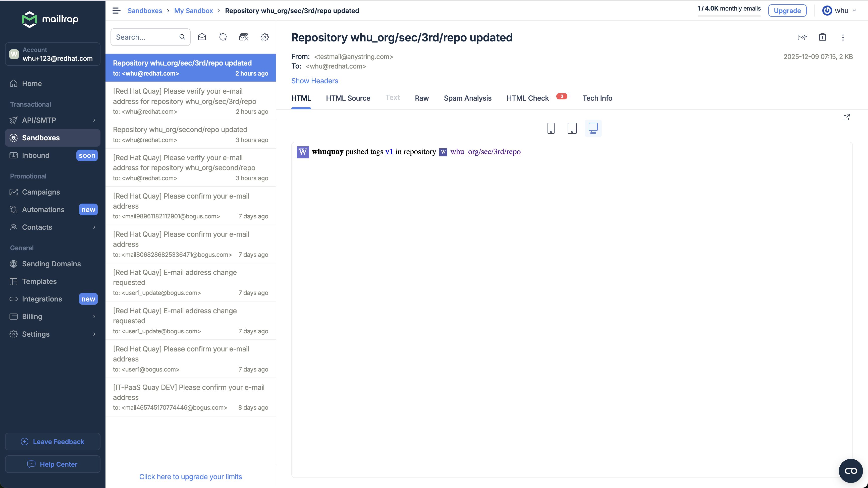Screen dimensions: 868x488
Task: Click the forward email icon
Action: coord(802,37)
